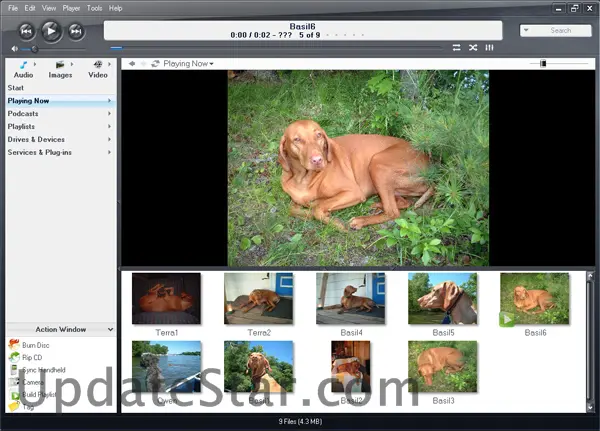Click the Burn Disc icon
Viewport: 600px width, 431px height.
coord(14,344)
